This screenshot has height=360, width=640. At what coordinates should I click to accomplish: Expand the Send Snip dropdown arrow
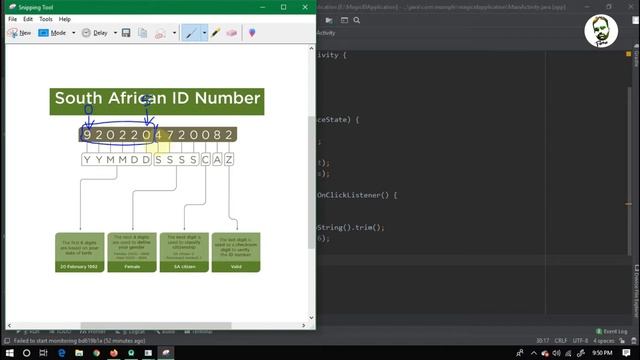coord(174,33)
